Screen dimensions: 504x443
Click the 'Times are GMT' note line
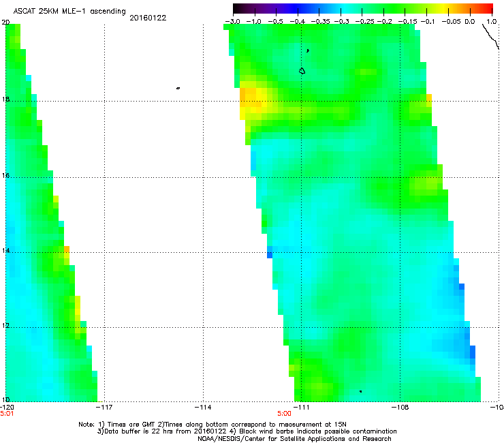click(212, 425)
